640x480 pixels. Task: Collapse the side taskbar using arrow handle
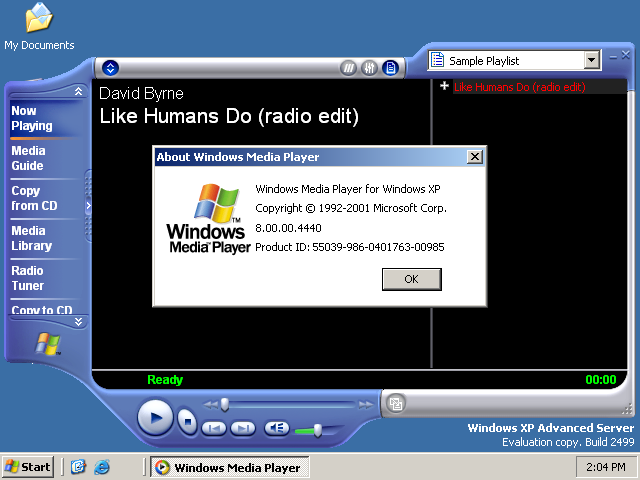[x=88, y=205]
